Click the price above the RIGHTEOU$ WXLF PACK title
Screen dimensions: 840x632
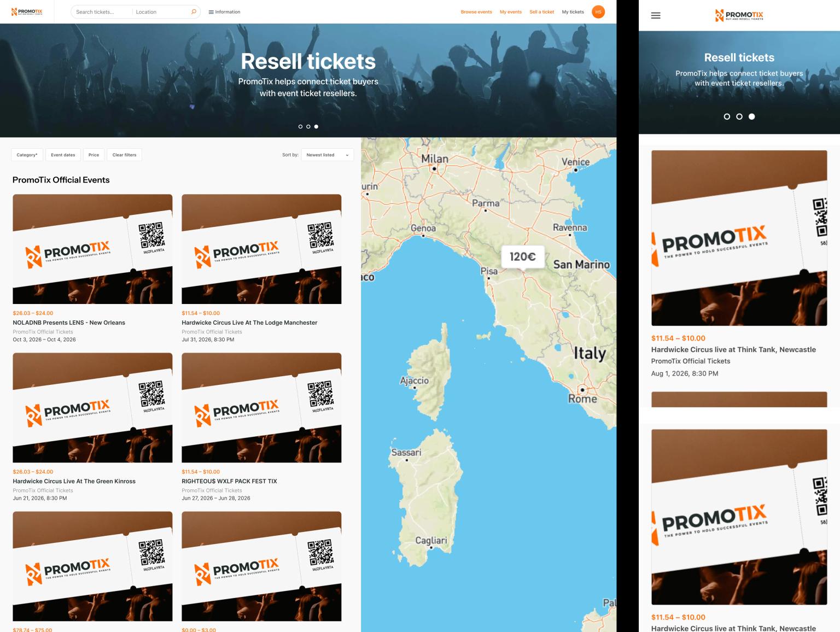(201, 472)
